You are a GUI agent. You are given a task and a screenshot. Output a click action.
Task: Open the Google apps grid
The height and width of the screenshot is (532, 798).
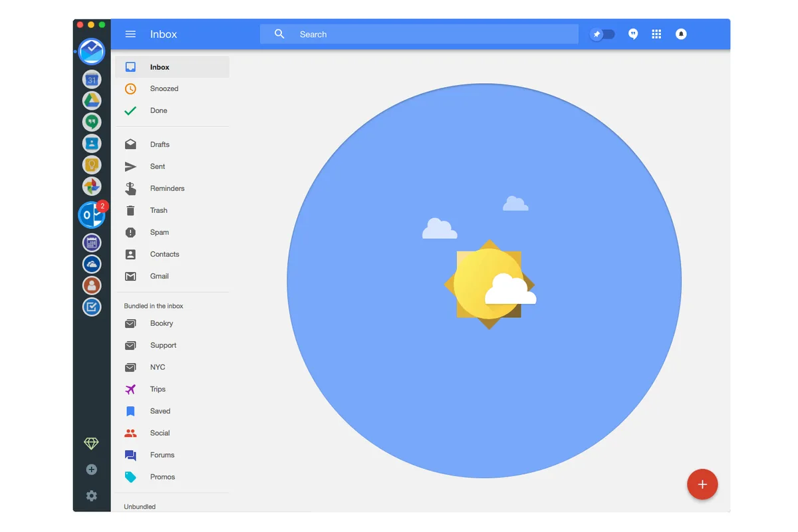pos(656,35)
